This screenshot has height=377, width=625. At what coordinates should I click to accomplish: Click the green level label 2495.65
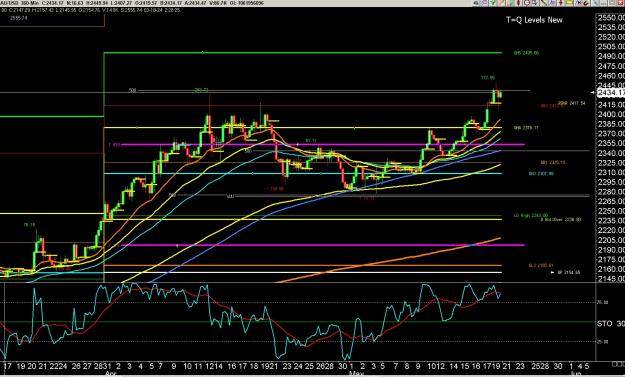526,53
